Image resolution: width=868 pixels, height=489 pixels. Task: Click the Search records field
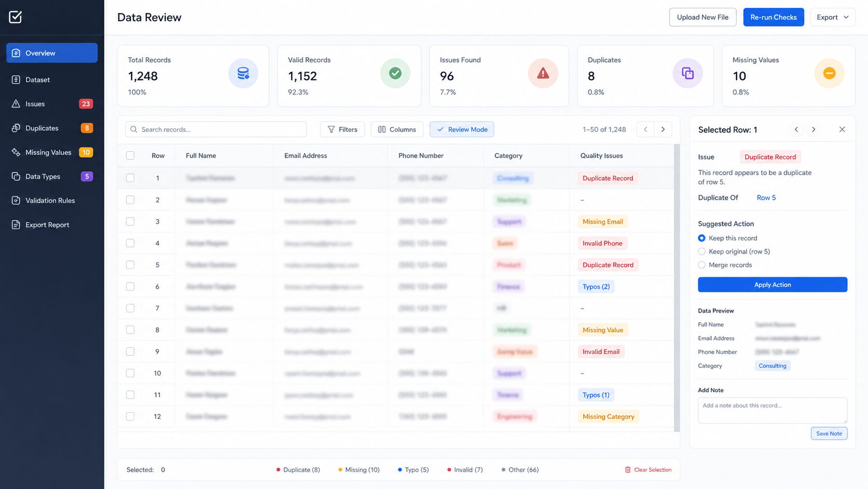point(216,129)
